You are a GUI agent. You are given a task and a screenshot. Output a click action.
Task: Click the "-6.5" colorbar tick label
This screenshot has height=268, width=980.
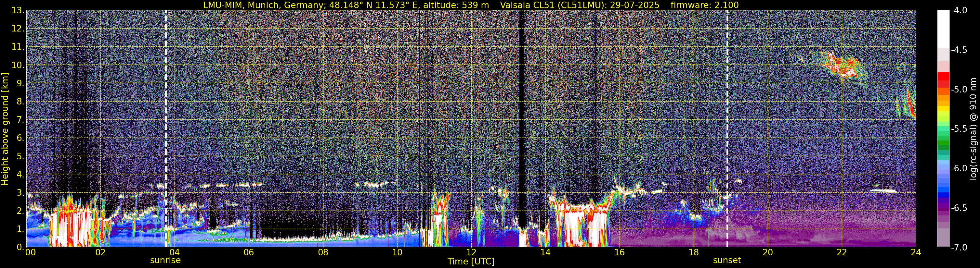959,208
